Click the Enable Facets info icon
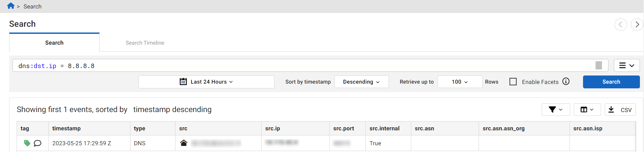 (x=566, y=82)
